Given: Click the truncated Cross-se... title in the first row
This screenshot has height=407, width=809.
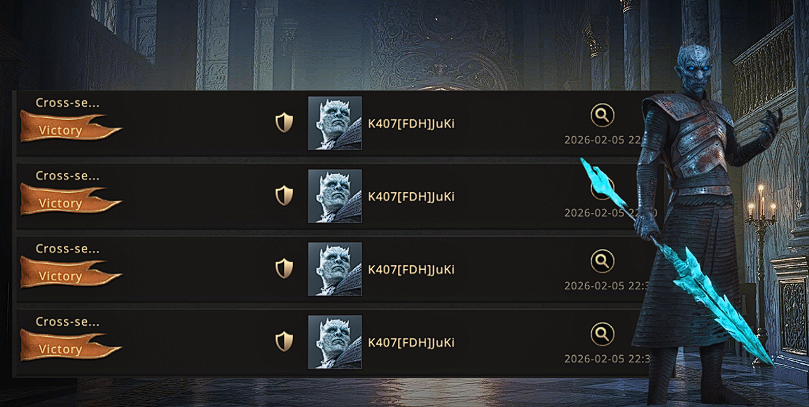Looking at the screenshot, I should point(68,103).
